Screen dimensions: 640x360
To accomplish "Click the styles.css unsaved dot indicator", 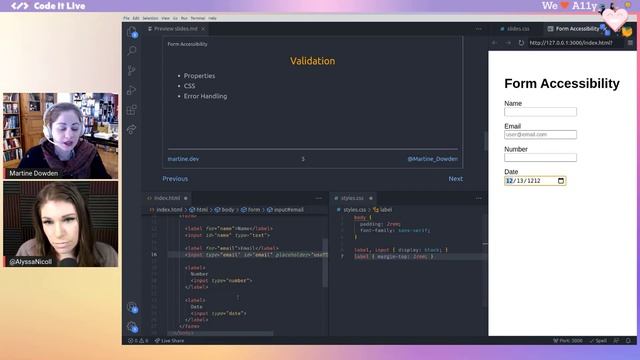I will click(371, 198).
